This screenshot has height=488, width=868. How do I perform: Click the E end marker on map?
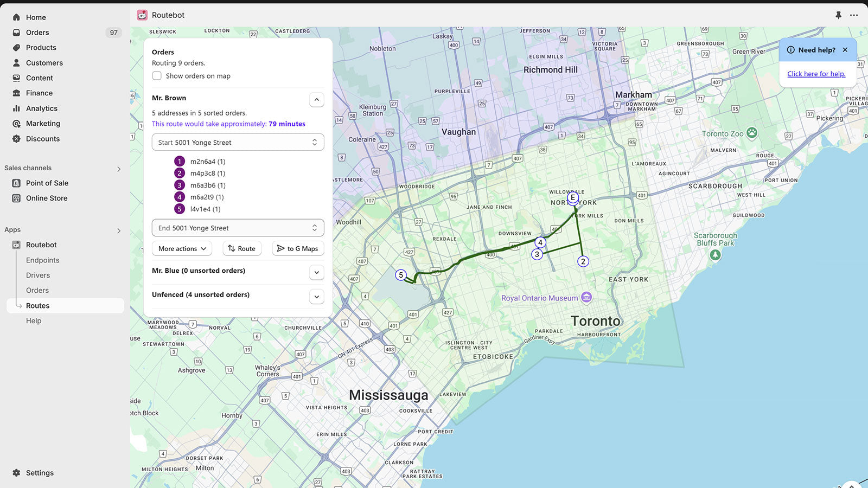pos(572,197)
